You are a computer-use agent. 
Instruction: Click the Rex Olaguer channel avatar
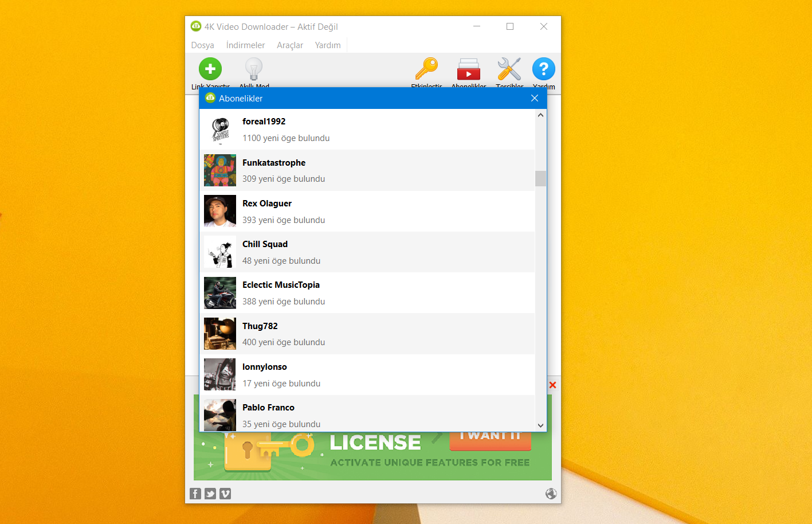220,211
